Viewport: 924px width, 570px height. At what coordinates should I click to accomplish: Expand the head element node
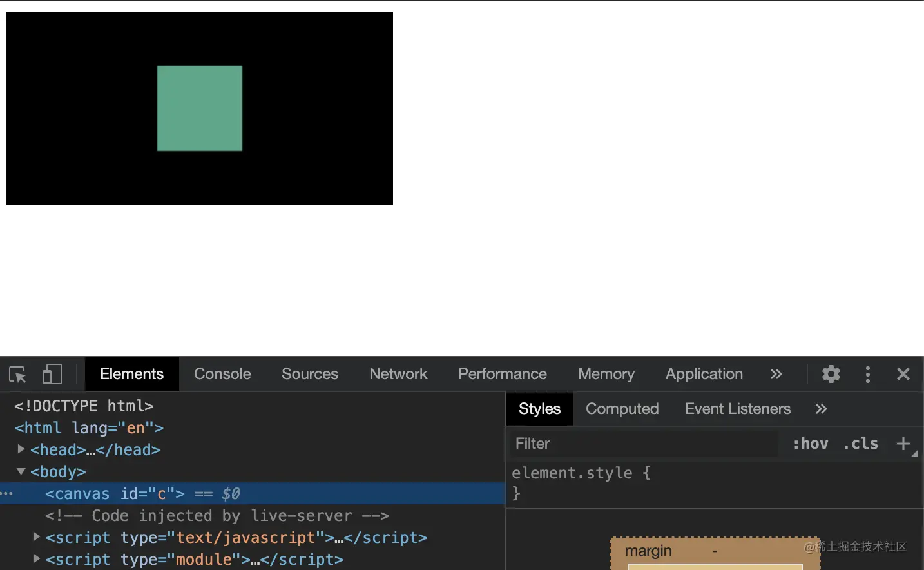[x=21, y=449]
